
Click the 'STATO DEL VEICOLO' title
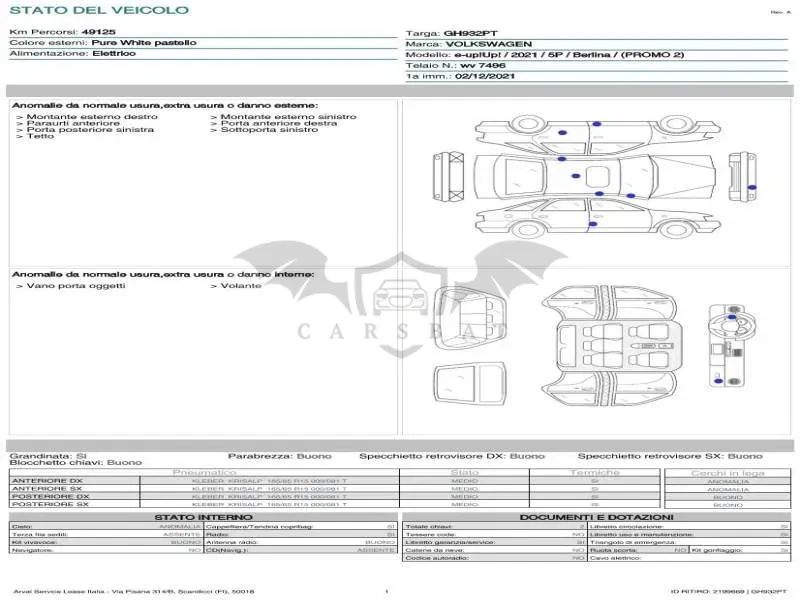(99, 10)
